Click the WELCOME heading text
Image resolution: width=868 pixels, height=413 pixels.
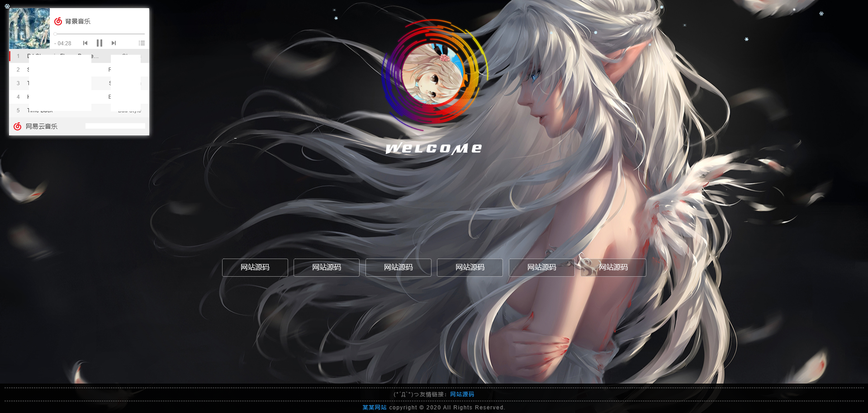pos(434,148)
